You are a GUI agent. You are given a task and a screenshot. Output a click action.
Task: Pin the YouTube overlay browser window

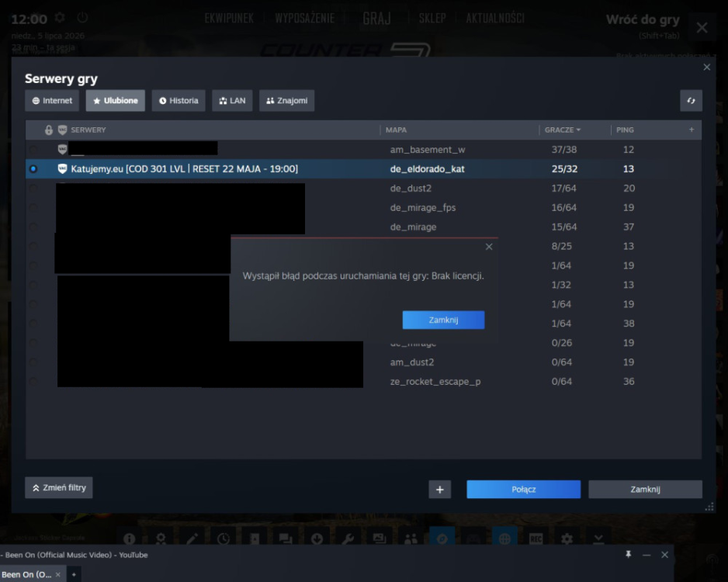pyautogui.click(x=628, y=554)
